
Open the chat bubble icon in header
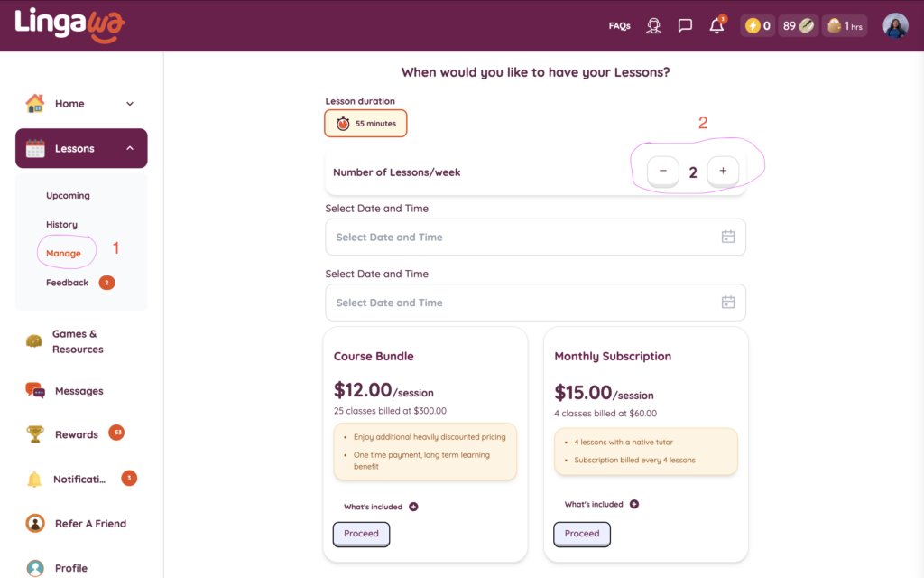[685, 26]
